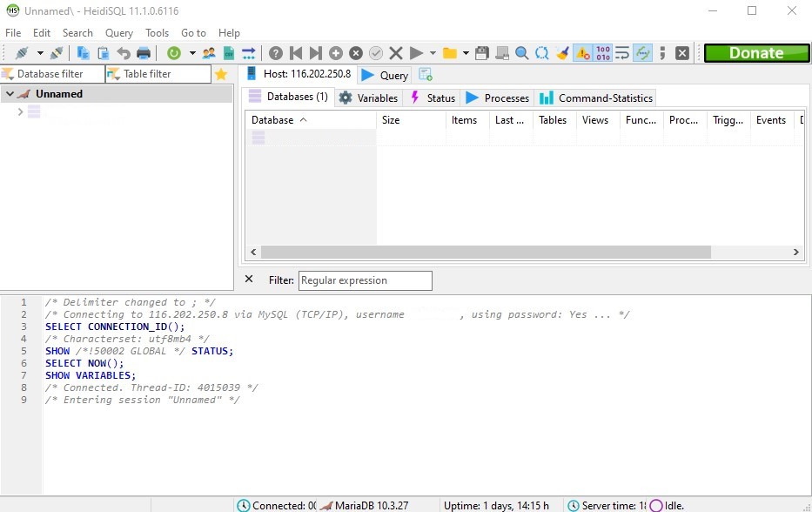Click the Save snippet icon
Screen dimensions: 812x512
pos(502,53)
